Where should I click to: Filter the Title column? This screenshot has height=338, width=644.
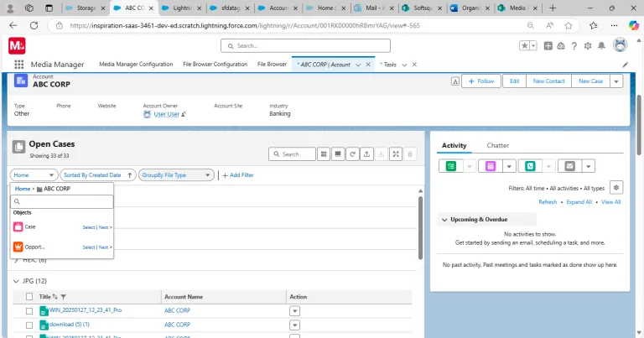tap(63, 297)
